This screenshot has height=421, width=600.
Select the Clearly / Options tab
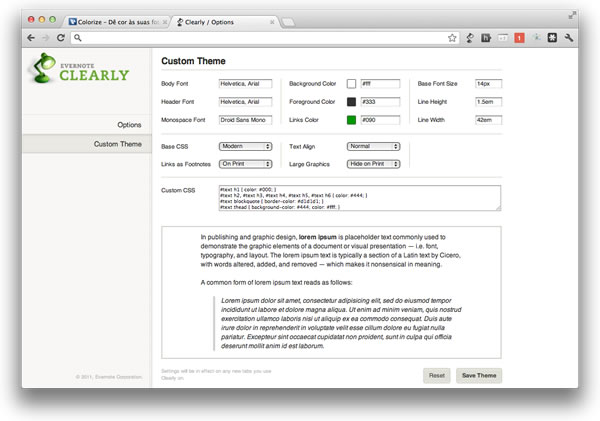226,22
